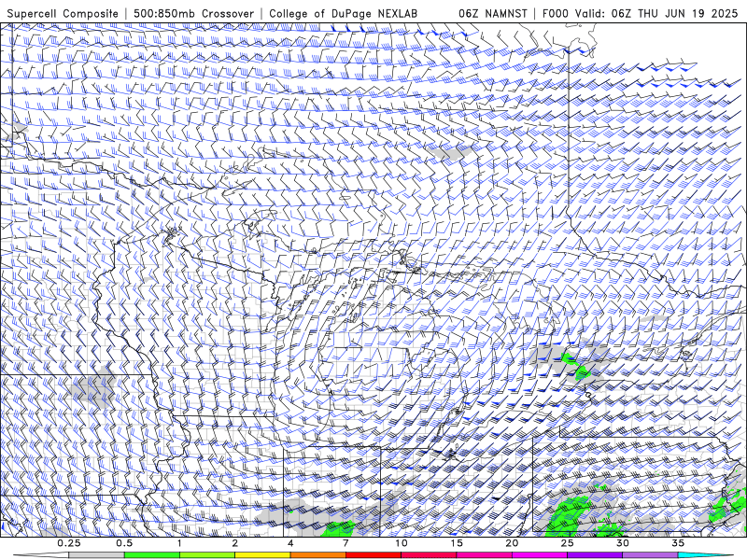Screen dimensions: 747x560
Task: Select the red 7–10 color bar segment
Action: [x=373, y=555]
